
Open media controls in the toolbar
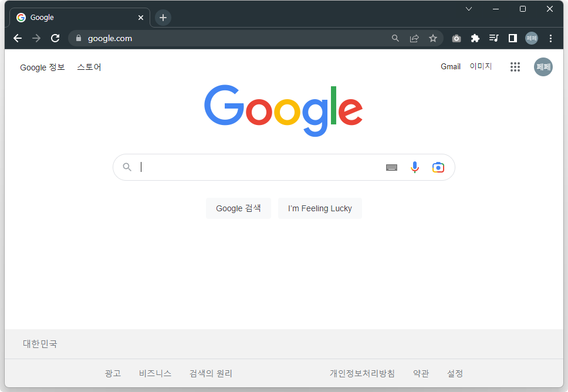click(493, 38)
